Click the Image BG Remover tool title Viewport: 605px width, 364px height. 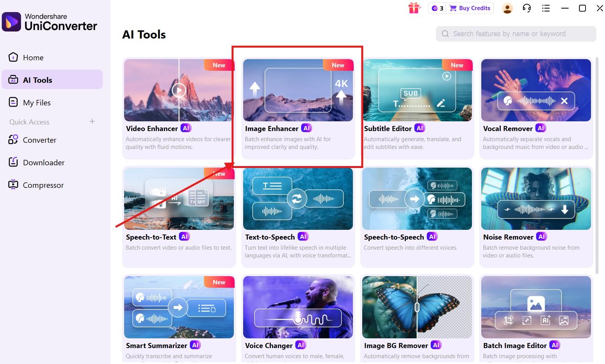coord(396,345)
